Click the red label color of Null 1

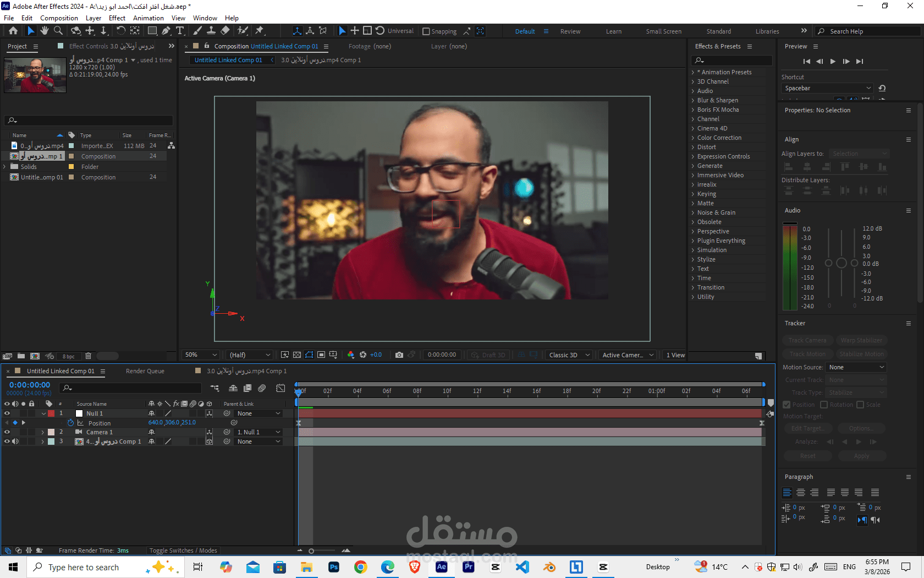point(51,413)
